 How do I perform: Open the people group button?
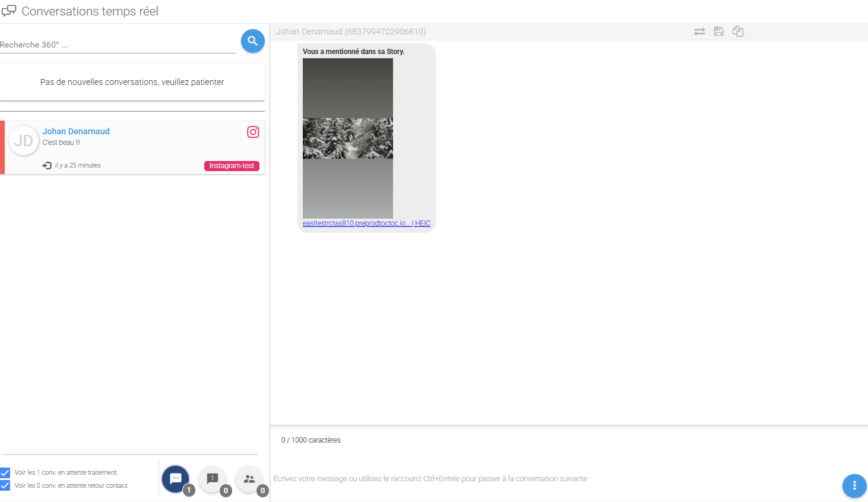(249, 478)
